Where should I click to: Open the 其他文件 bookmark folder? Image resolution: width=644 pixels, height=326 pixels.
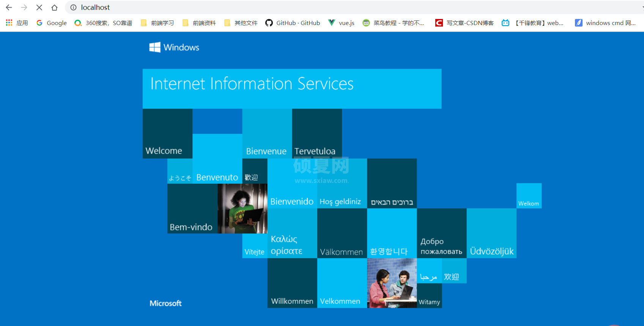[x=241, y=23]
